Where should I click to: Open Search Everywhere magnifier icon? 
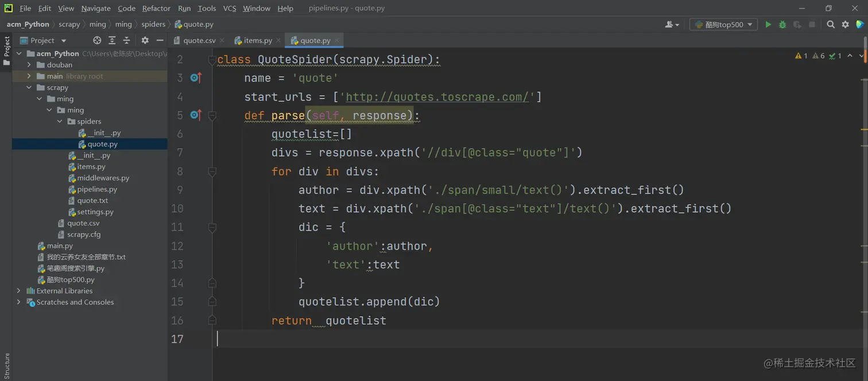831,25
